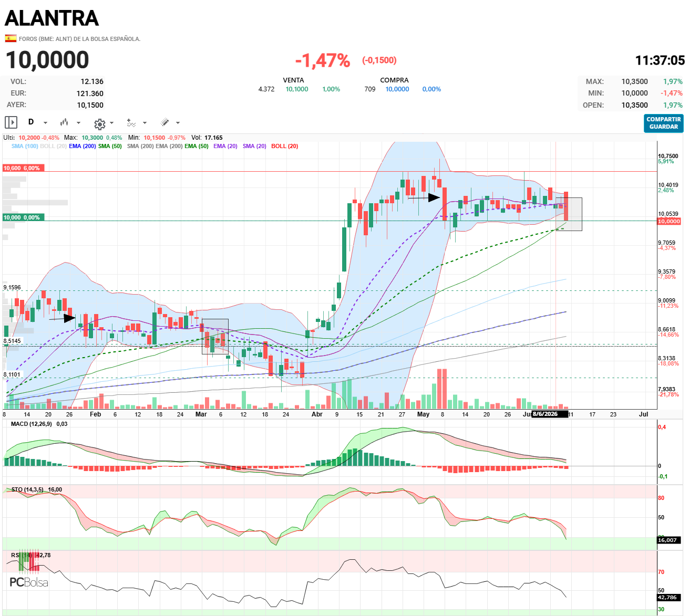Open the chart settings gear icon
Image resolution: width=689 pixels, height=616 pixels.
tap(100, 124)
